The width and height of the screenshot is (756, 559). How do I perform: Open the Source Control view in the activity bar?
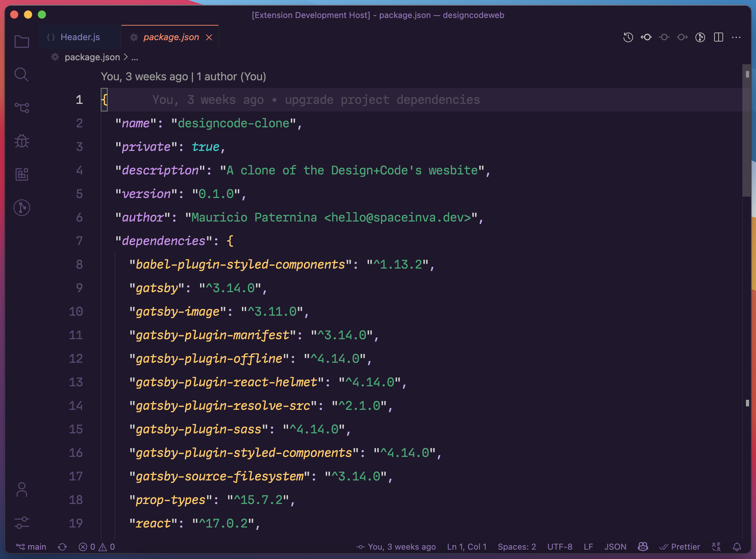pyautogui.click(x=21, y=108)
